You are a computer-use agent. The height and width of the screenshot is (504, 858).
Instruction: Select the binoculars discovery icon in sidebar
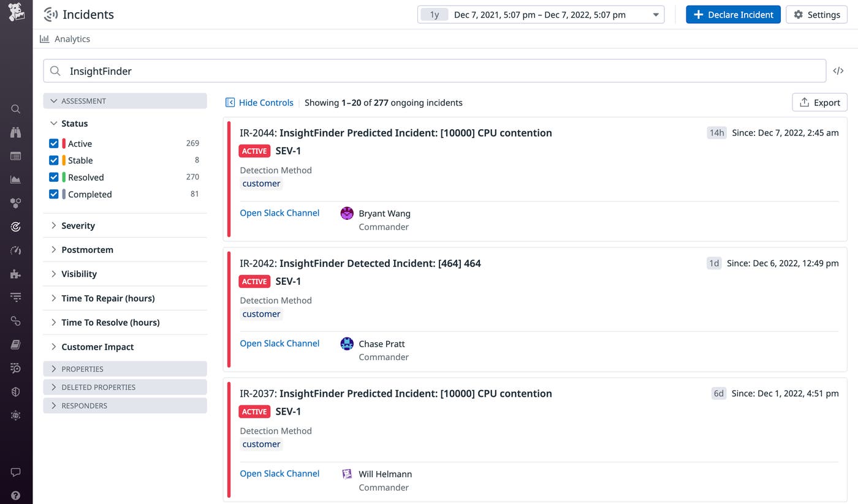15,132
